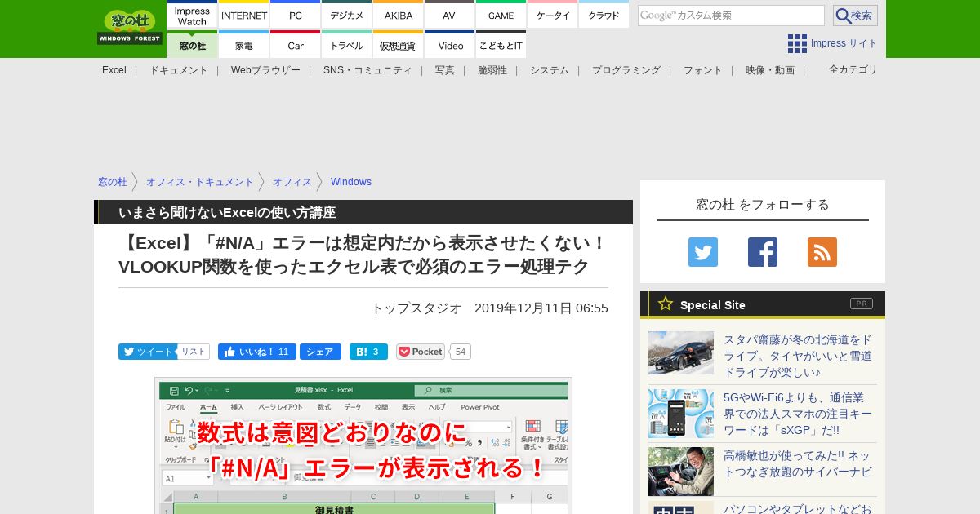Click the Facebook シェア button

[320, 352]
